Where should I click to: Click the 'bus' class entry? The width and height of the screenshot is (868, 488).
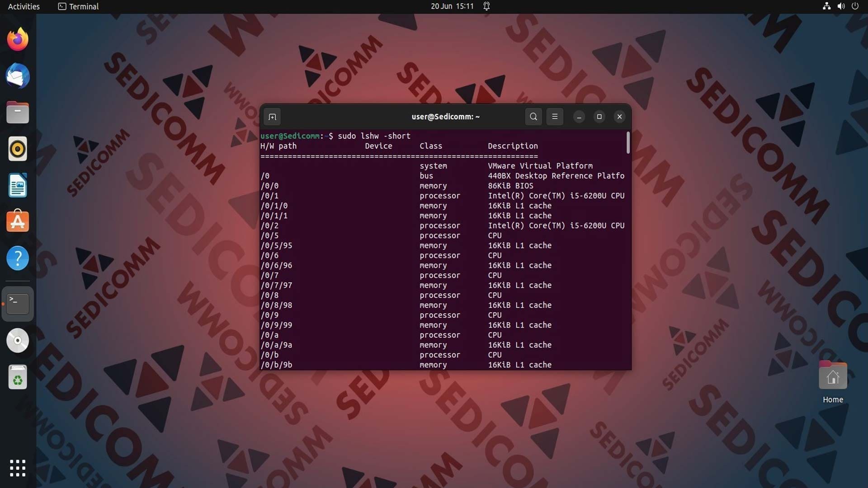426,176
